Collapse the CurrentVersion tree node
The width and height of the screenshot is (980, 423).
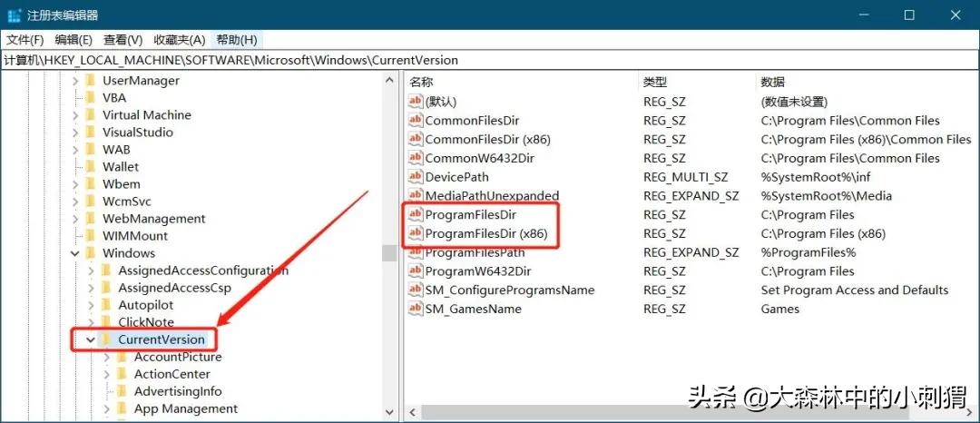point(92,339)
